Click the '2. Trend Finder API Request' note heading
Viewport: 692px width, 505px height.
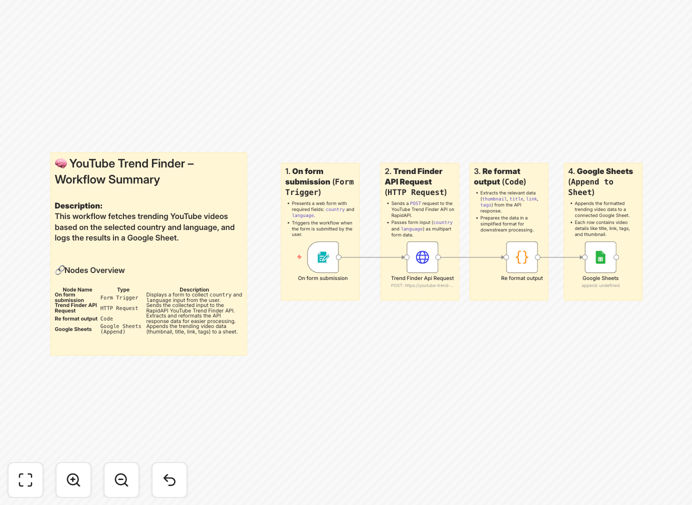416,181
